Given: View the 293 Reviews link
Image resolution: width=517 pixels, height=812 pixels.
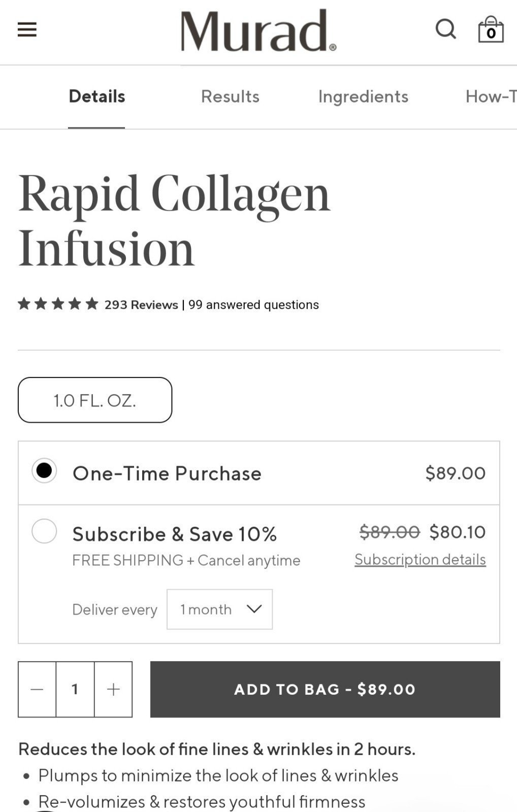Looking at the screenshot, I should 141,304.
